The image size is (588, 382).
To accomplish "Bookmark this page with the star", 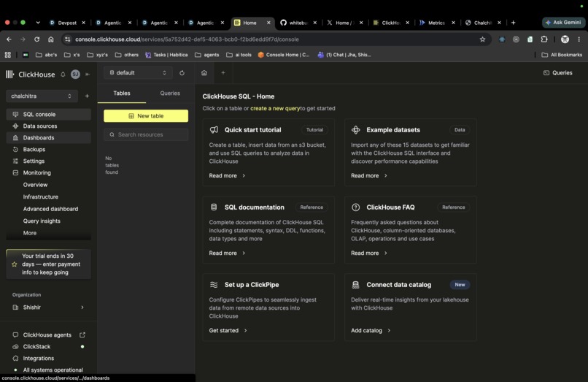I will tap(482, 39).
